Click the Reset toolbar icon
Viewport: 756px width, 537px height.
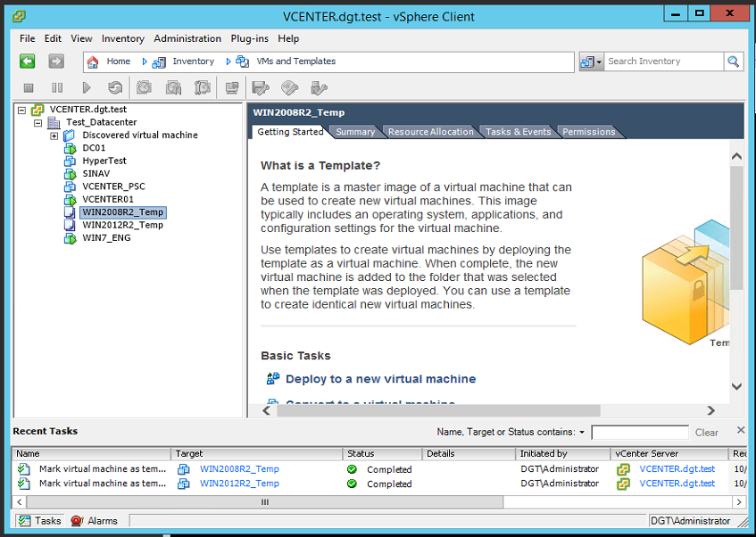[x=115, y=87]
